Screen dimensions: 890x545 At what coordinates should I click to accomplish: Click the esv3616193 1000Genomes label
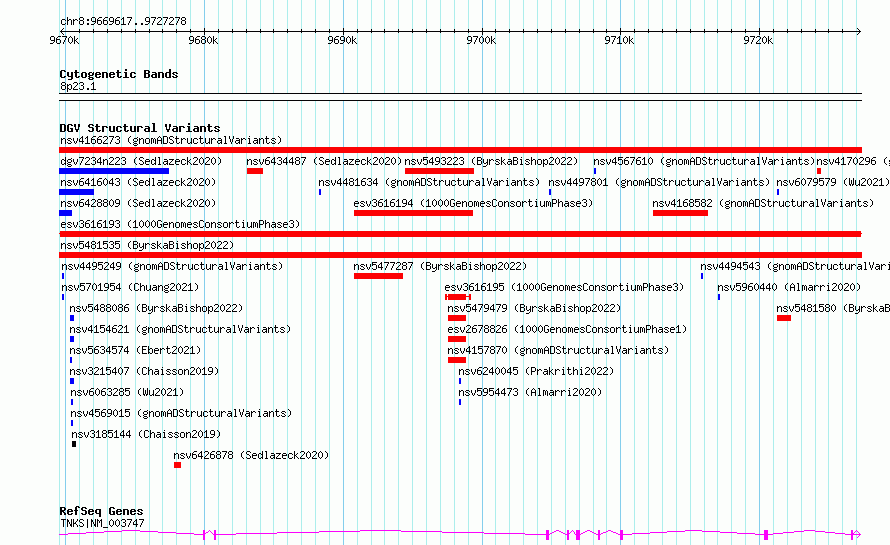[x=180, y=224]
